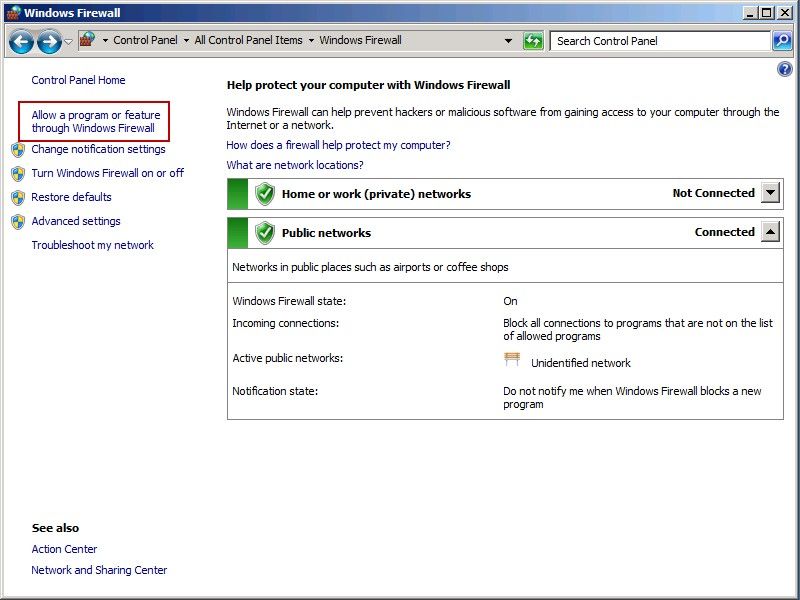Open Action Center link
800x600 pixels.
[64, 549]
